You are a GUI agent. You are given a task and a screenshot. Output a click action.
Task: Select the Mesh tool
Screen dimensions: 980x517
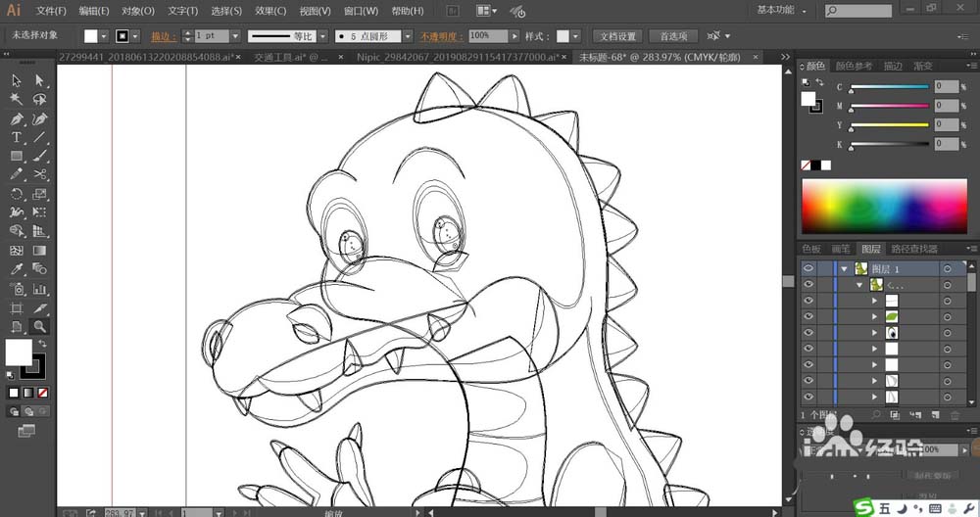(x=17, y=251)
